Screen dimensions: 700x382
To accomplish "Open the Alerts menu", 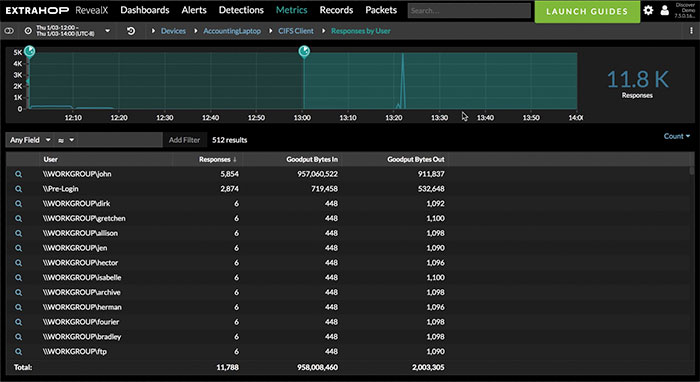I will pyautogui.click(x=194, y=10).
